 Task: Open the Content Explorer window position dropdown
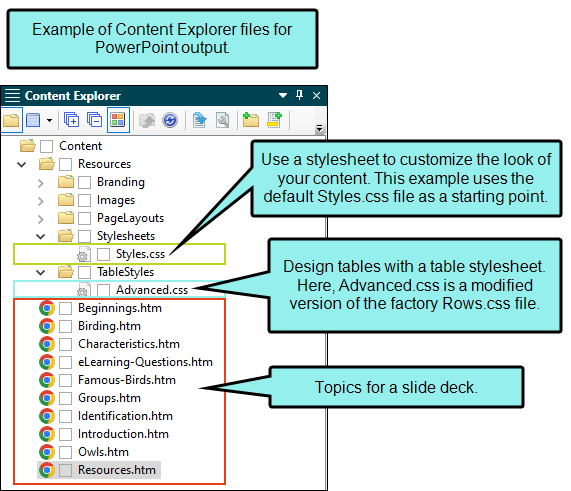[x=283, y=95]
